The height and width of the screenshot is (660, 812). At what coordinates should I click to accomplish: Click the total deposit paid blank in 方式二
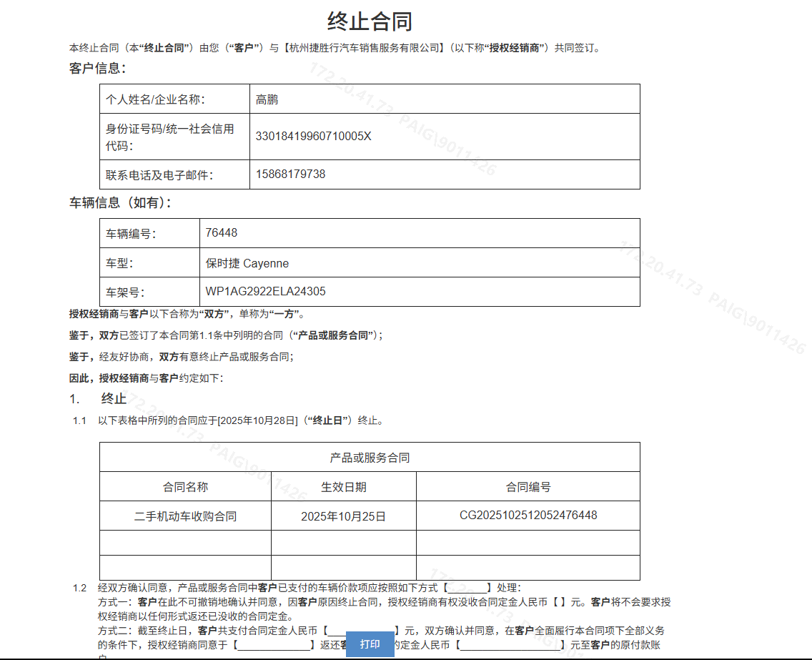tap(362, 631)
